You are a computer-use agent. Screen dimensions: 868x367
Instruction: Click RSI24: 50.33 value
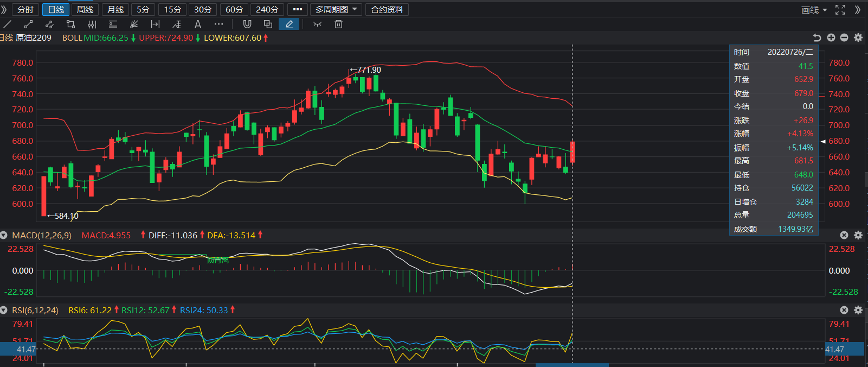click(204, 310)
